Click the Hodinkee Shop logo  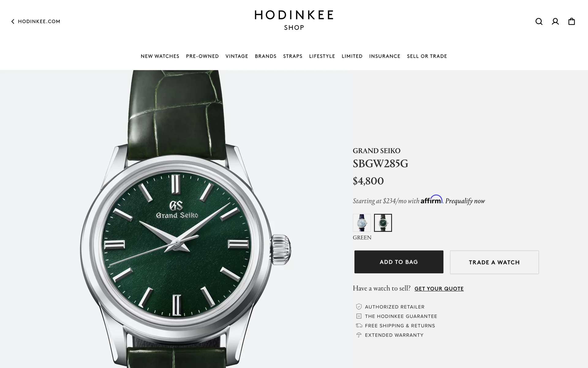pos(294,20)
